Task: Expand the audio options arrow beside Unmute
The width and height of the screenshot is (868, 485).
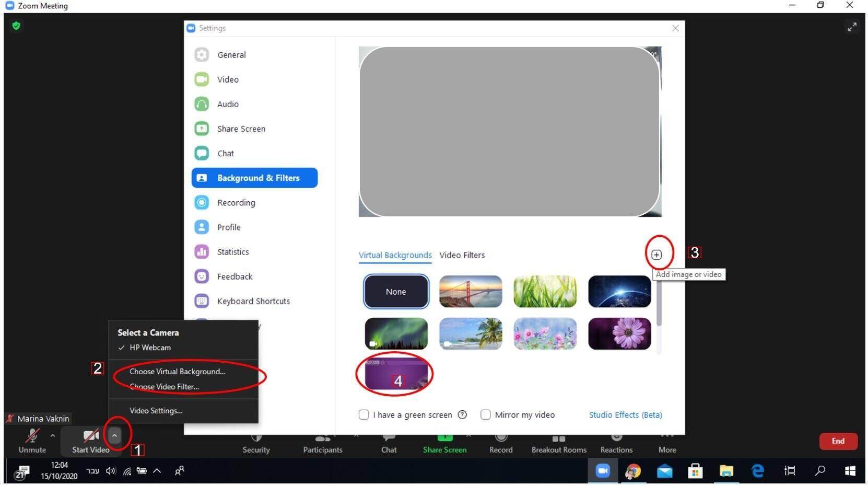Action: [x=52, y=435]
